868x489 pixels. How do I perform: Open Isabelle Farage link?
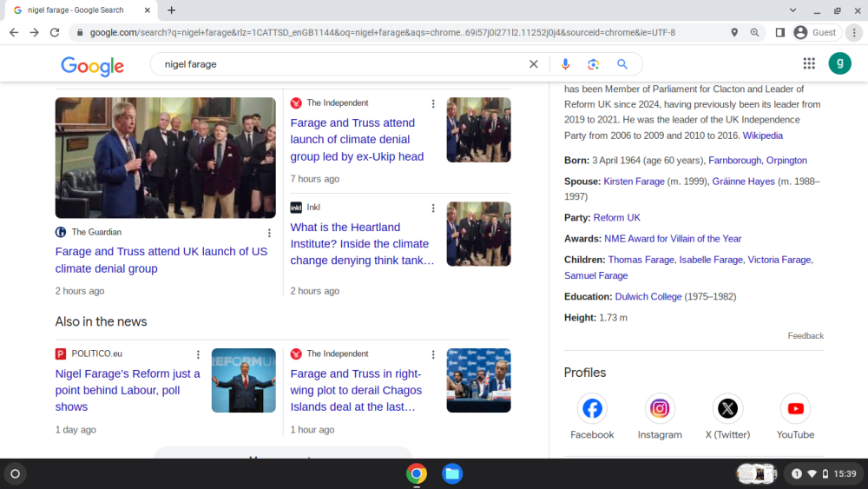click(x=712, y=260)
